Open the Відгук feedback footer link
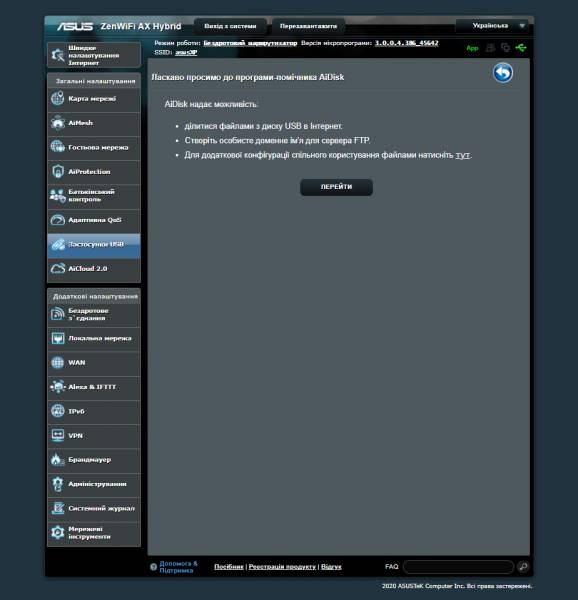The height and width of the screenshot is (600, 578). [331, 567]
